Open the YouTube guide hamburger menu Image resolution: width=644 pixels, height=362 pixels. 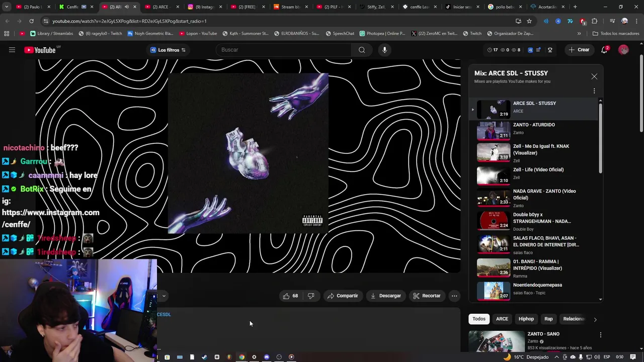coord(12,50)
